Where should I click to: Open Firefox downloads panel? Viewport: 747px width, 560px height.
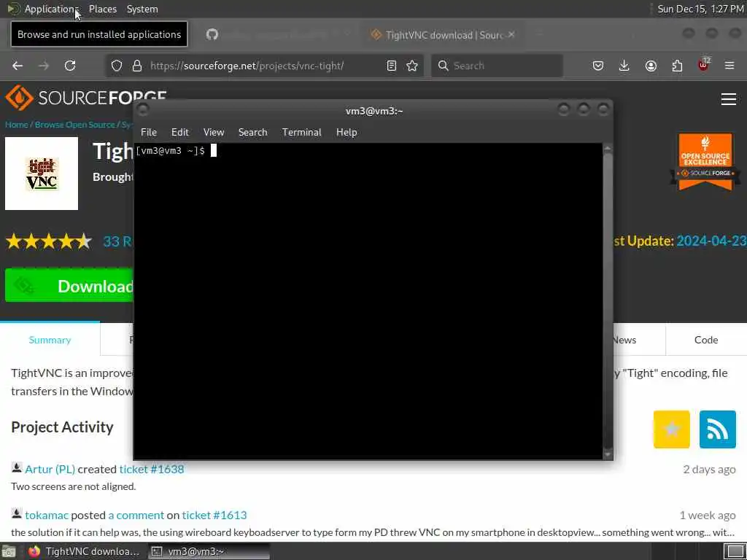coord(624,66)
